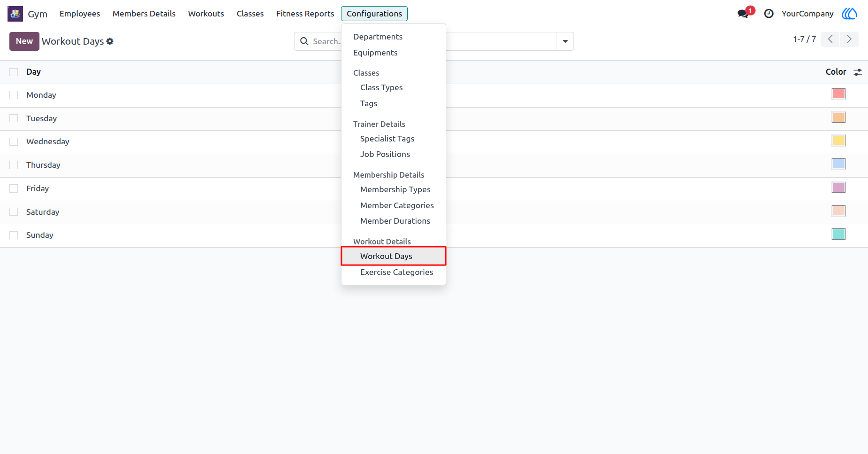Toggle the select-all checkbox in header
Viewport: 868px width, 454px height.
(14, 72)
